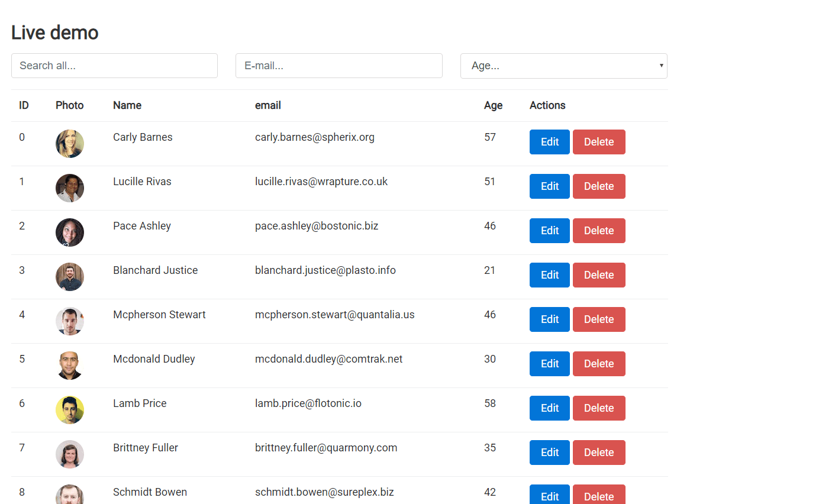The width and height of the screenshot is (835, 504).
Task: Click age value 21 for Blanchard Justice
Action: [x=489, y=270]
